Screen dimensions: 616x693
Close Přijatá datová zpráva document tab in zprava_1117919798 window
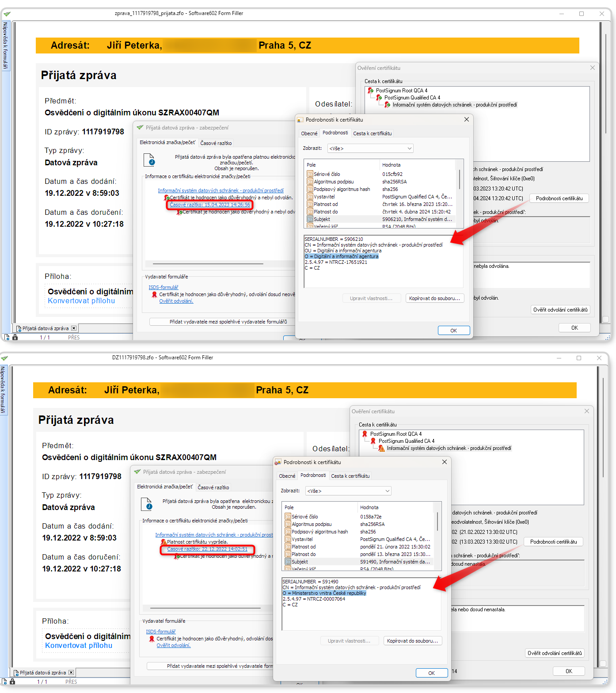[x=74, y=328]
